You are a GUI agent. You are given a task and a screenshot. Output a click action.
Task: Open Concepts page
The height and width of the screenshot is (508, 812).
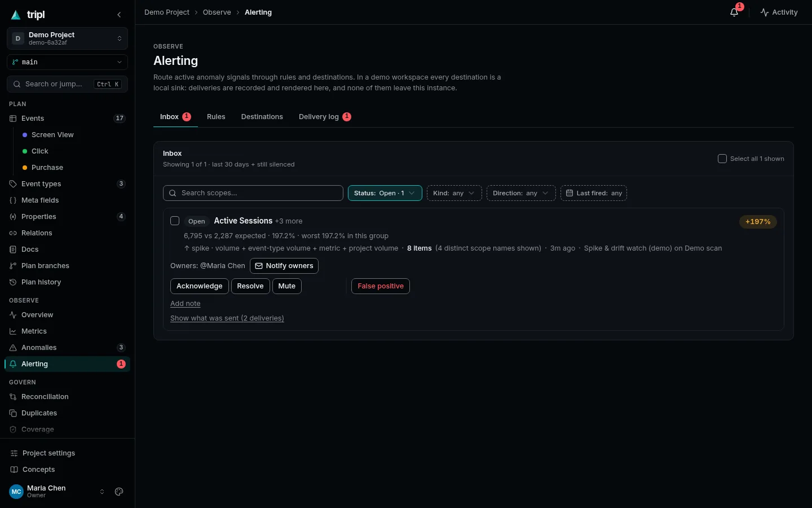(67, 470)
